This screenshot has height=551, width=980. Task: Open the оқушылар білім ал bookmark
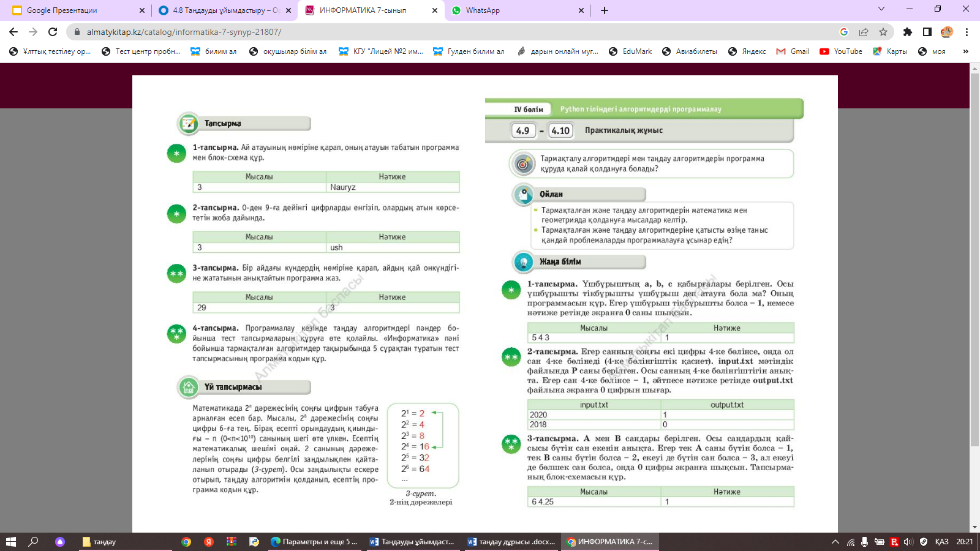pos(288,51)
